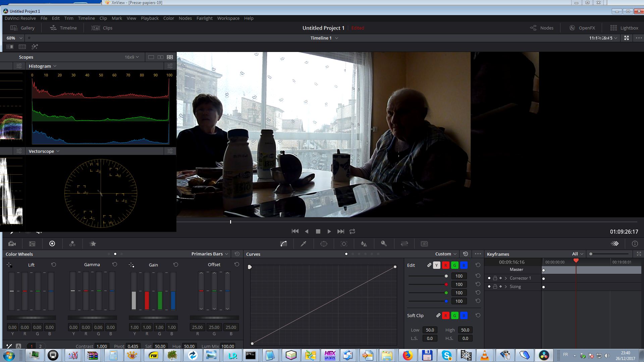Expand the Primaries Bars mode dropdown
Viewport: 644px width, 362px height.
pos(210,254)
